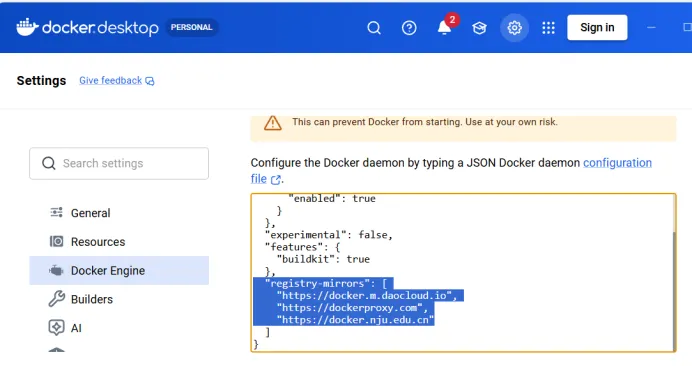Click the Docker Engine icon in sidebar
692x366 pixels.
pos(56,270)
